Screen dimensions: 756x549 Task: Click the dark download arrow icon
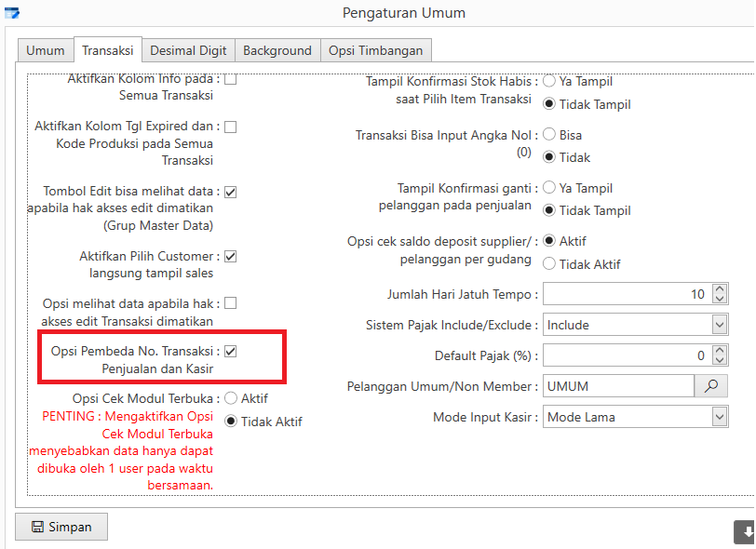click(x=746, y=532)
